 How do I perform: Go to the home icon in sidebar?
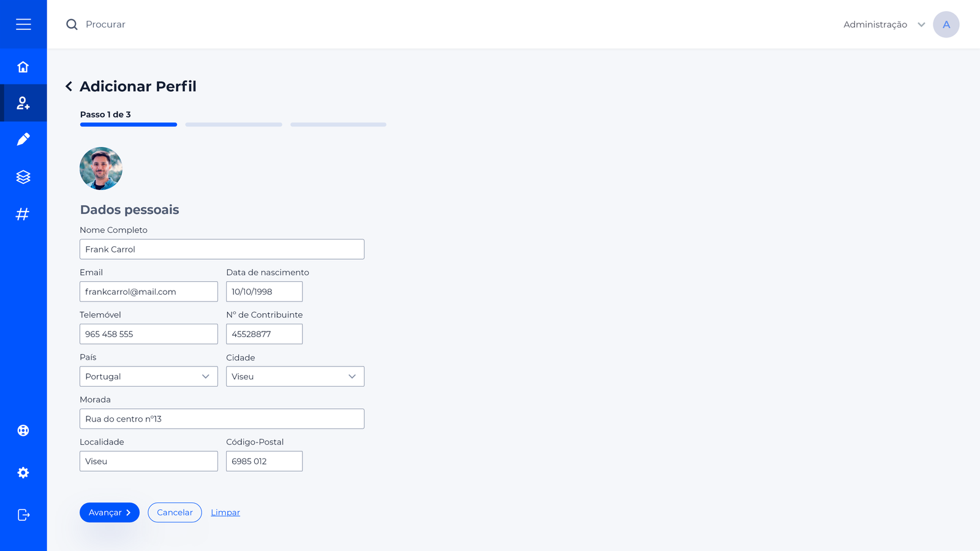point(23,67)
